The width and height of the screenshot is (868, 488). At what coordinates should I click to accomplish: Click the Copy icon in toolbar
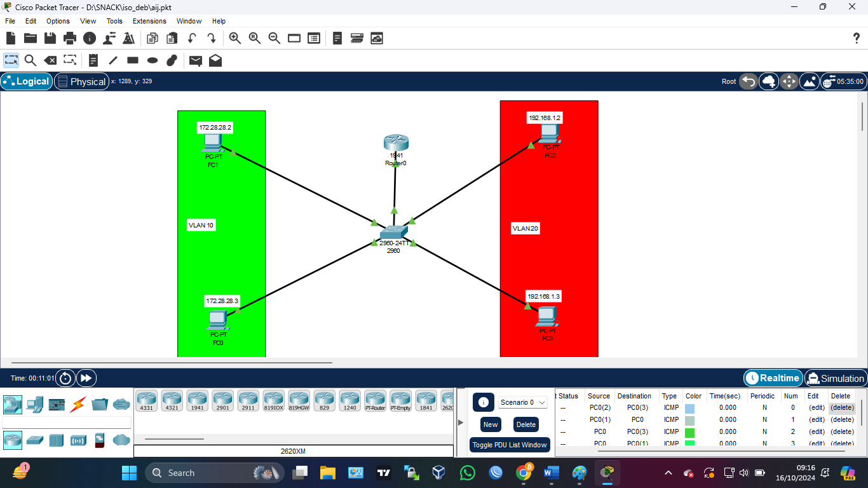pyautogui.click(x=153, y=38)
